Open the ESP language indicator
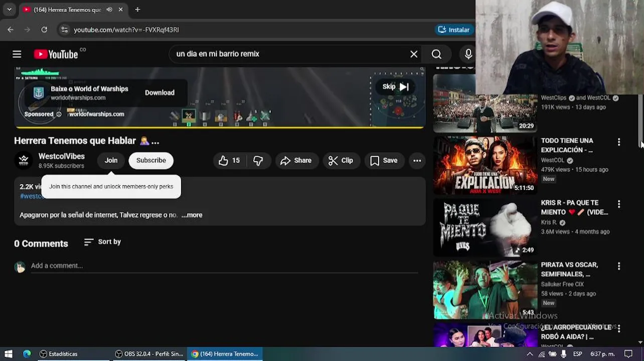The width and height of the screenshot is (644, 361). tap(578, 354)
